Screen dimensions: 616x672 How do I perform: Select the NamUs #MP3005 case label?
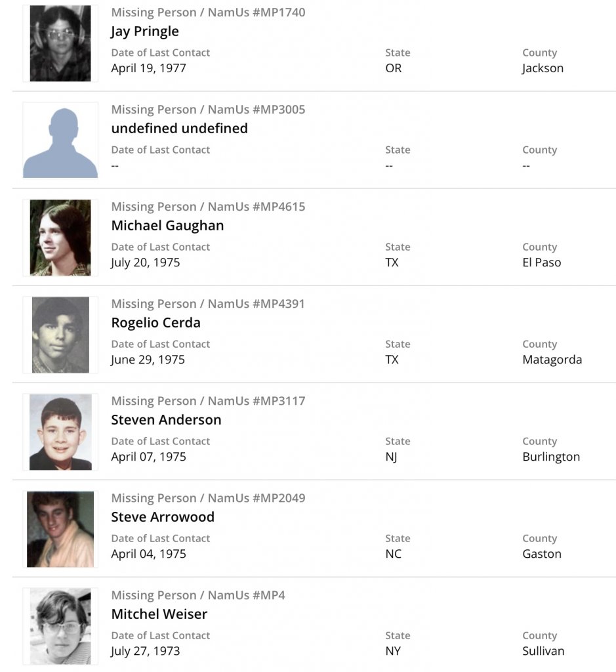pos(208,110)
